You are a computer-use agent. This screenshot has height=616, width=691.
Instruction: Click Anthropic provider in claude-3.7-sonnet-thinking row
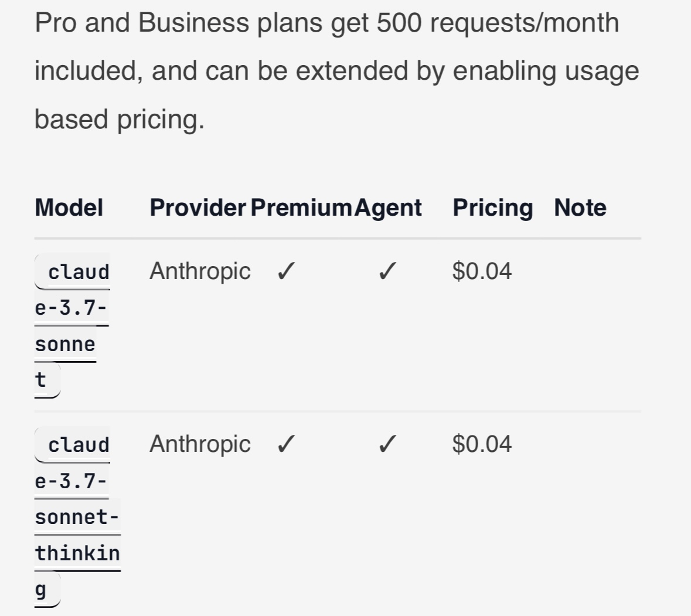click(200, 444)
